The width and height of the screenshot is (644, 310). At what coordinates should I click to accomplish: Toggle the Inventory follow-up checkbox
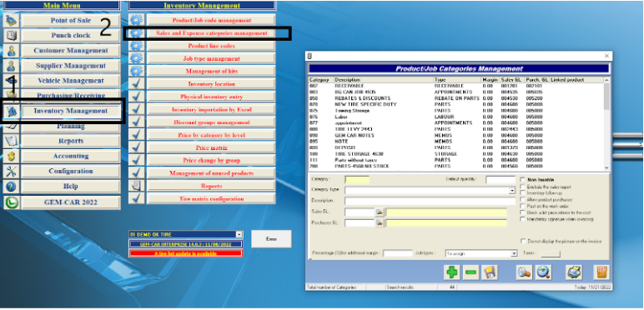(x=523, y=193)
